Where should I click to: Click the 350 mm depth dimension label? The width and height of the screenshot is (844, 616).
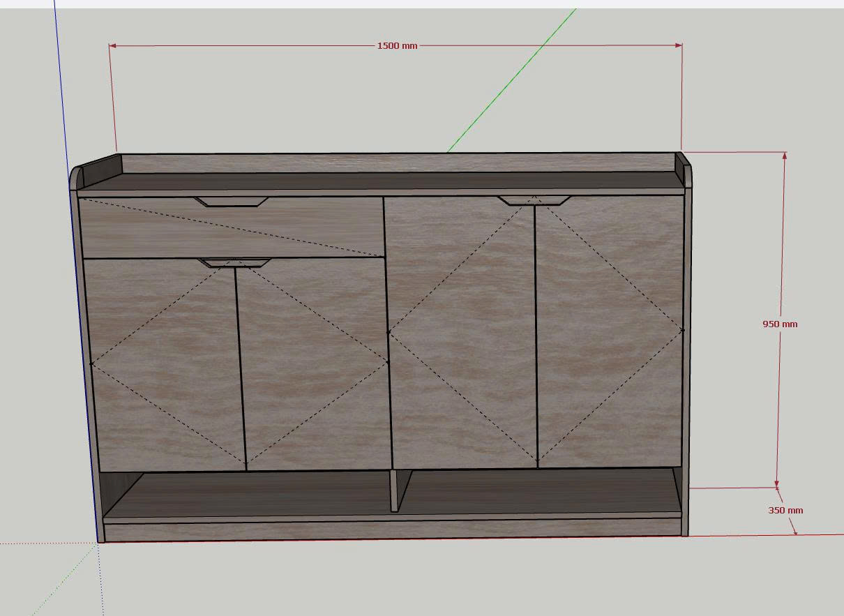(x=785, y=510)
